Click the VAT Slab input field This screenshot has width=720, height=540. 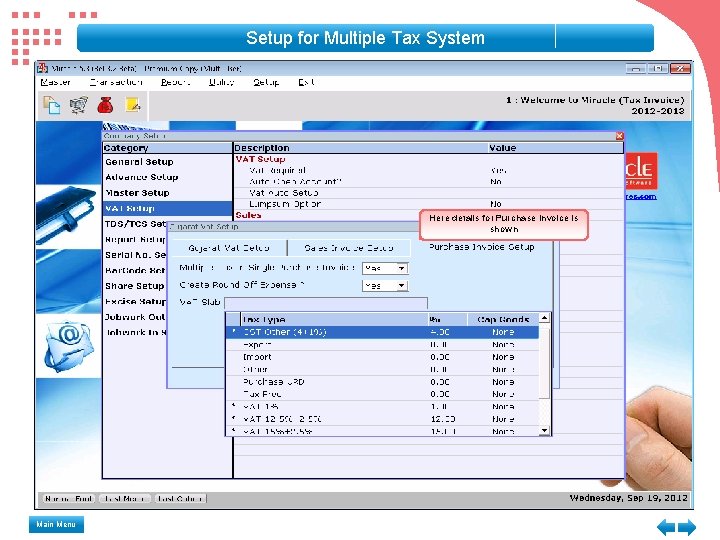point(326,303)
